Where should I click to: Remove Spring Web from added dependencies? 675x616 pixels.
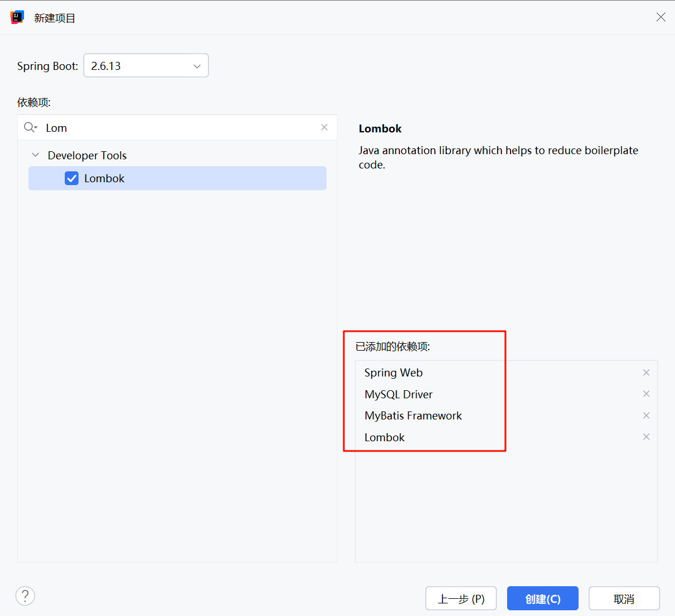pyautogui.click(x=646, y=372)
